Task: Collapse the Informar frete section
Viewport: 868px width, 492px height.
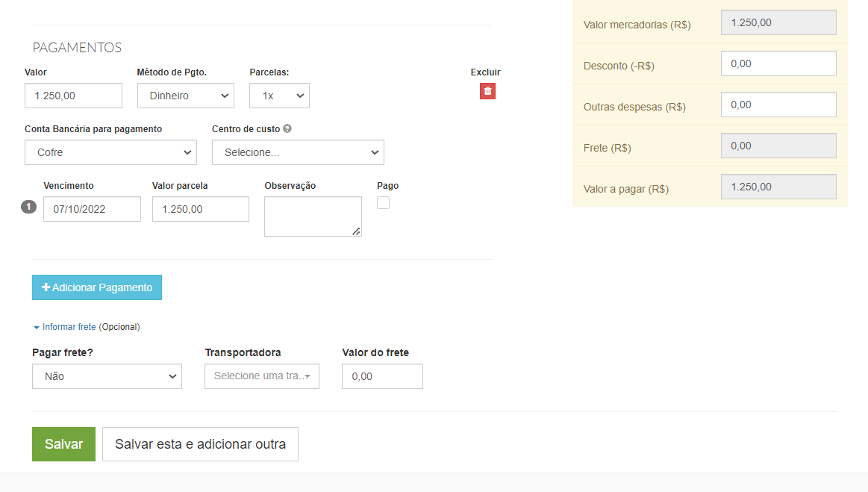Action: click(x=69, y=327)
